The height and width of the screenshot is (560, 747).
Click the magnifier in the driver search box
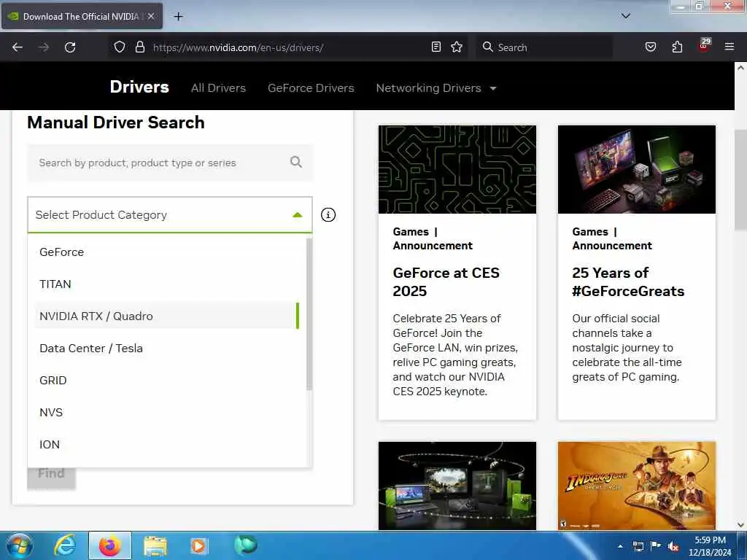tap(296, 162)
